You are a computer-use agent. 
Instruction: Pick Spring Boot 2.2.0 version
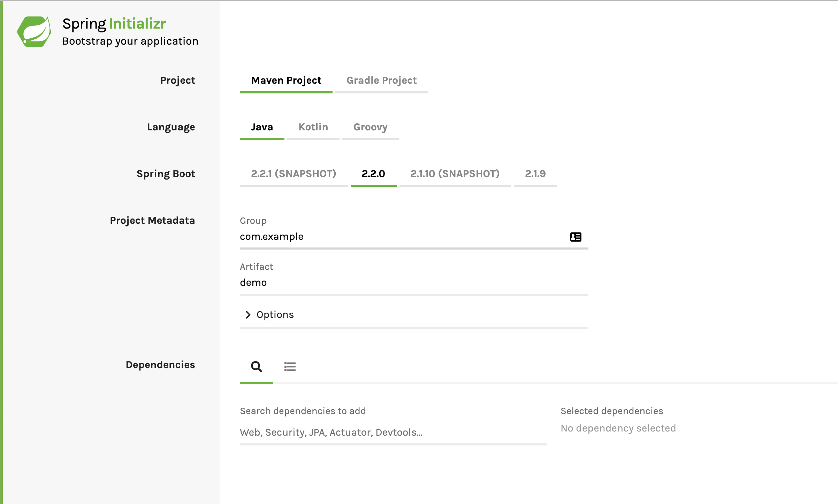click(x=373, y=174)
